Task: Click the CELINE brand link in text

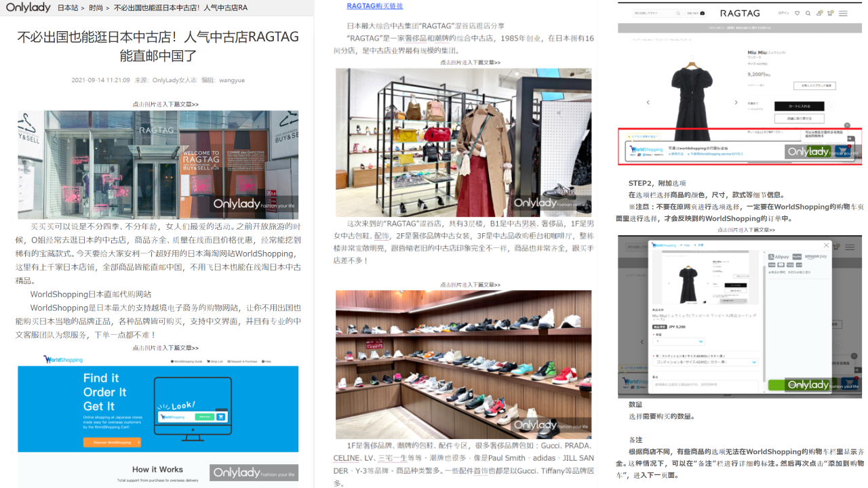Action: click(346, 458)
